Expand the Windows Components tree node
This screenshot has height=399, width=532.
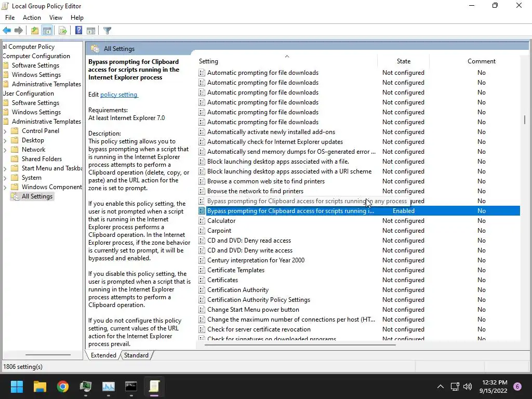click(x=5, y=187)
